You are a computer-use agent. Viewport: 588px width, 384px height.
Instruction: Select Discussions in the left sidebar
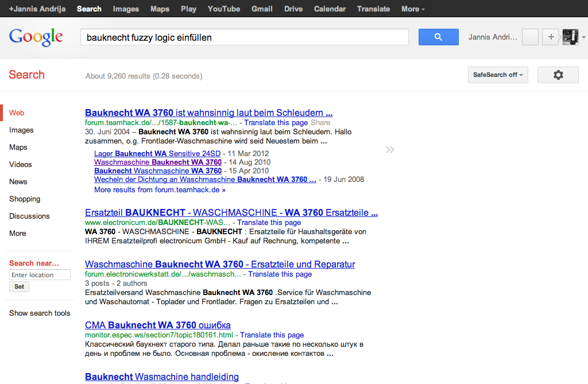29,216
